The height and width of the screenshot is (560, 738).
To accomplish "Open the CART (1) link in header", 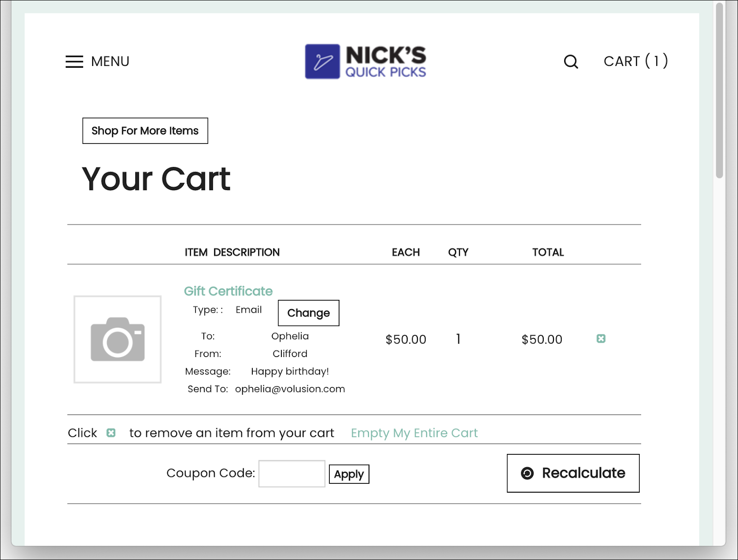I will (636, 61).
